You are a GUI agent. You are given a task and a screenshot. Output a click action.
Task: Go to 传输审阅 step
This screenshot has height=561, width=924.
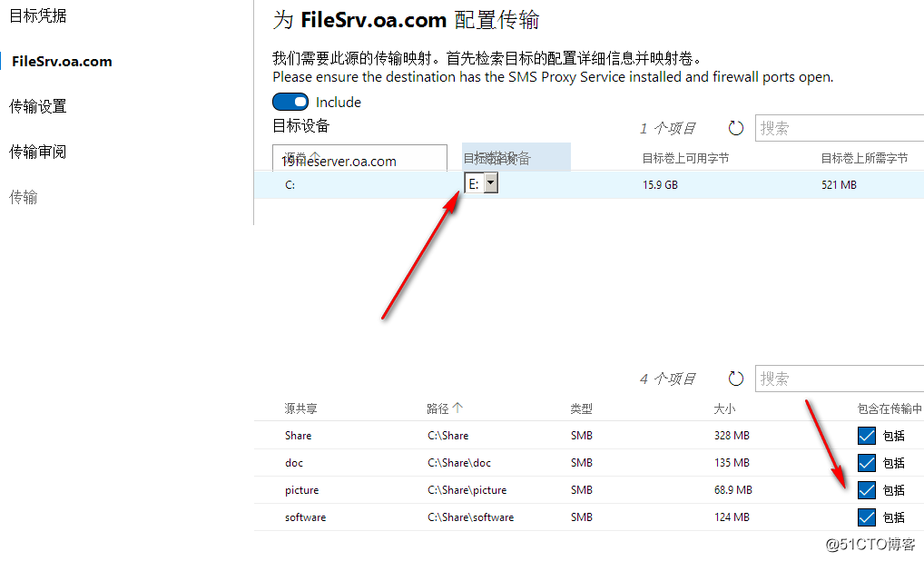38,152
